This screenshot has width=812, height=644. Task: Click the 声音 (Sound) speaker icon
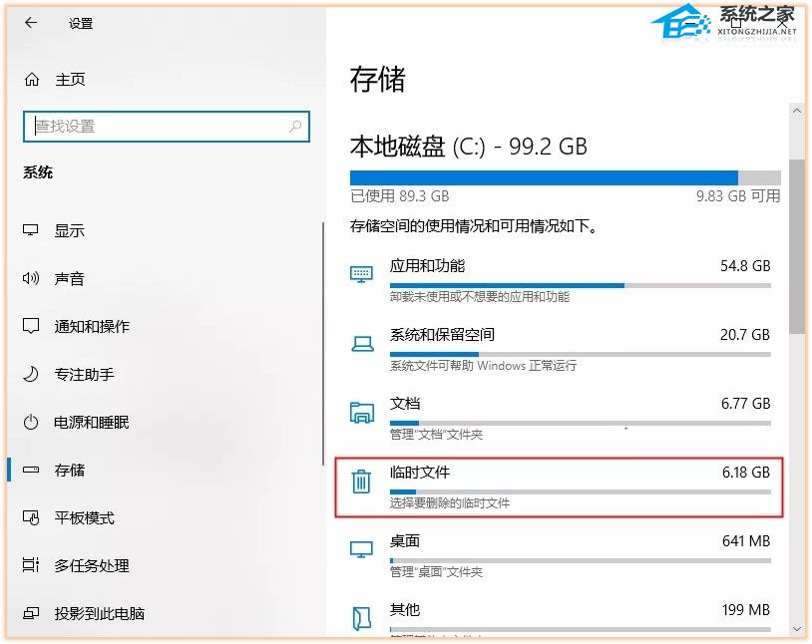coord(32,278)
